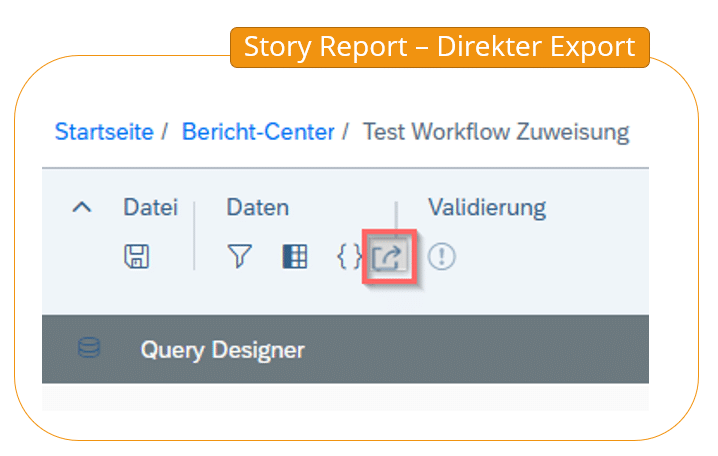Viewport: 718px width, 456px height.
Task: Select the Daten toolbar section label
Action: pyautogui.click(x=258, y=208)
